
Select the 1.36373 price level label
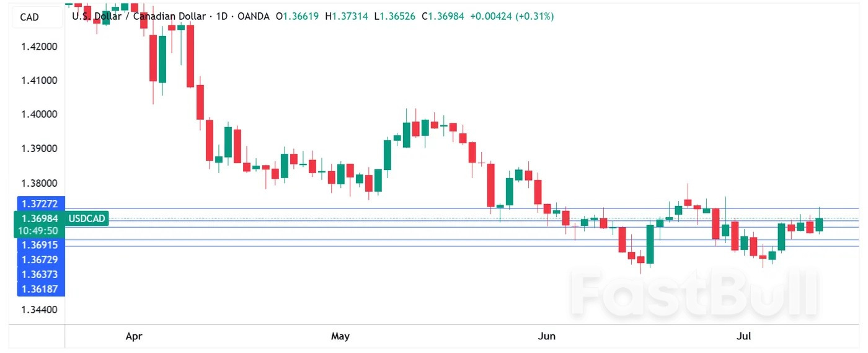click(x=39, y=274)
